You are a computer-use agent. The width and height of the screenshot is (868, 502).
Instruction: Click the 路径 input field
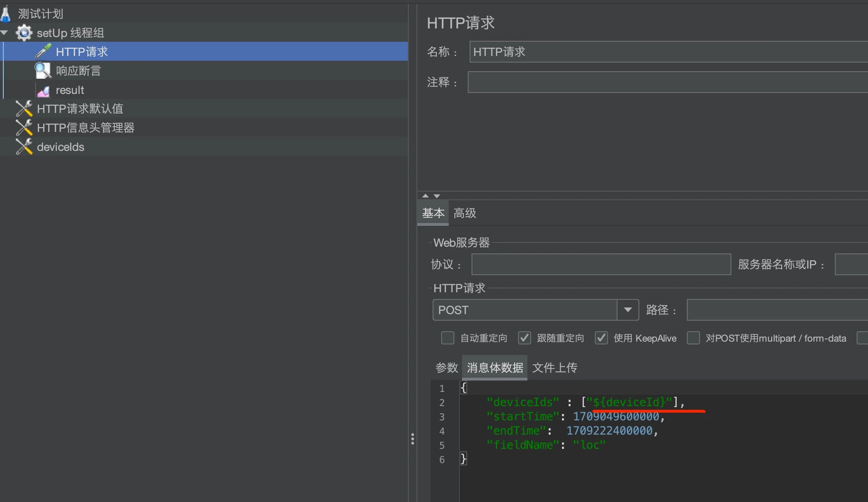point(777,310)
